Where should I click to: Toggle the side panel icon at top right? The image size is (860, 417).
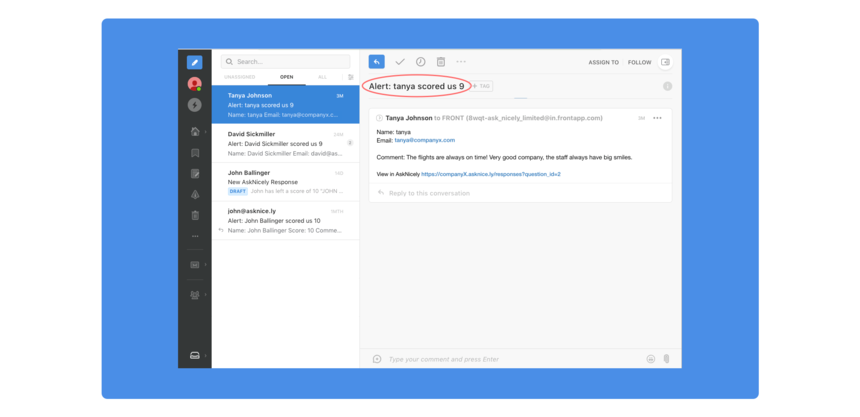click(665, 62)
